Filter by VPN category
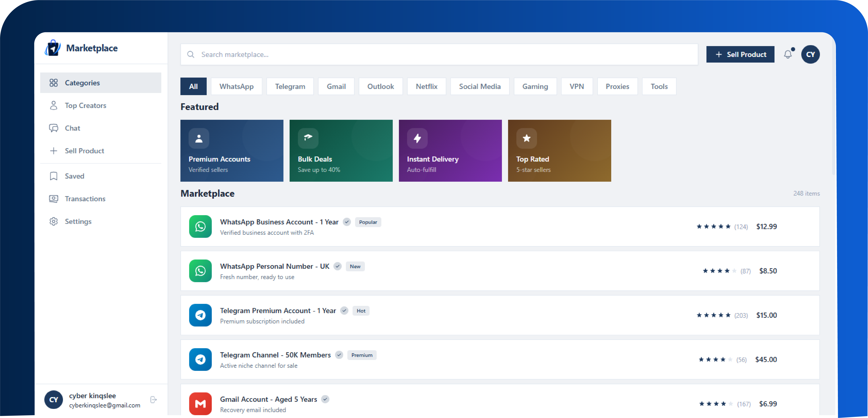The image size is (868, 418). [x=577, y=86]
